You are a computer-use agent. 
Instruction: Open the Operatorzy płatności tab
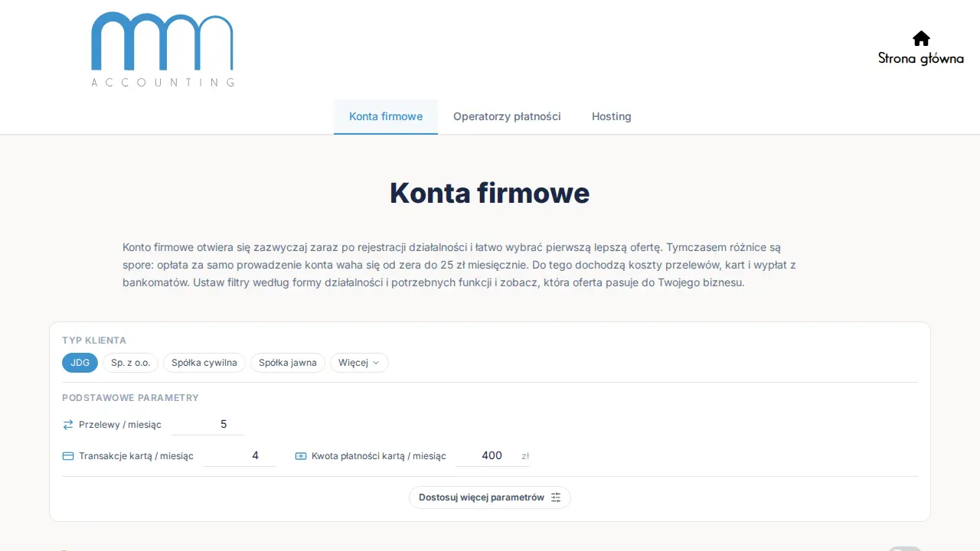coord(507,116)
